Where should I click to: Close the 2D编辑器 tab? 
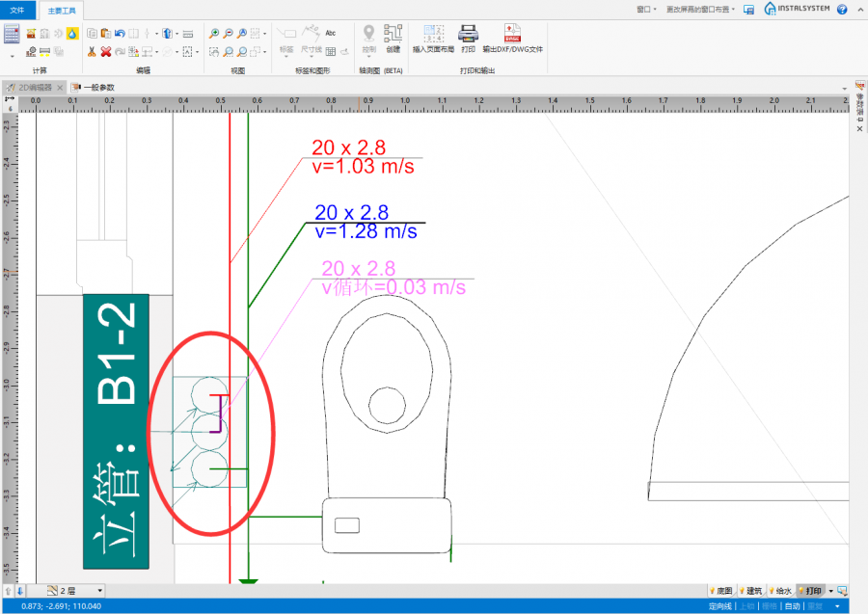(x=60, y=87)
